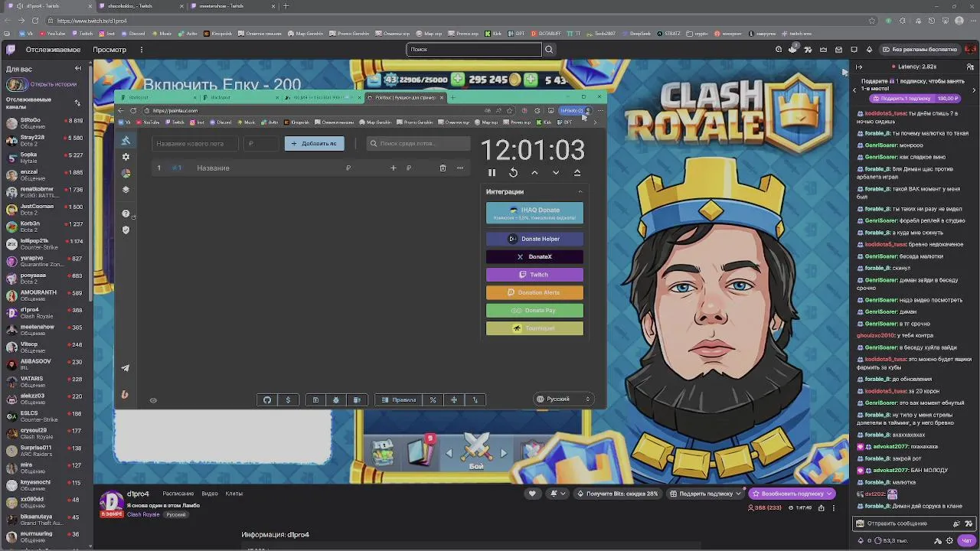Screen dimensions: 980x551
Task: Open Отслеживаемое in Twitch top navigation
Action: click(x=53, y=50)
